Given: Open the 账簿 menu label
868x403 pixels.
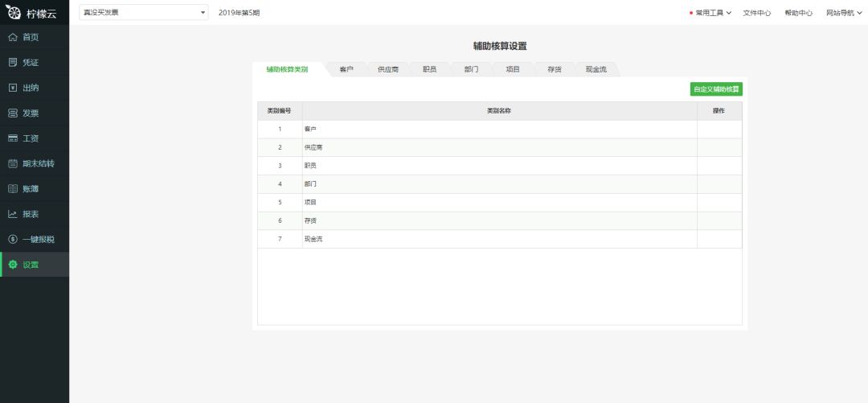Looking at the screenshot, I should tap(31, 188).
